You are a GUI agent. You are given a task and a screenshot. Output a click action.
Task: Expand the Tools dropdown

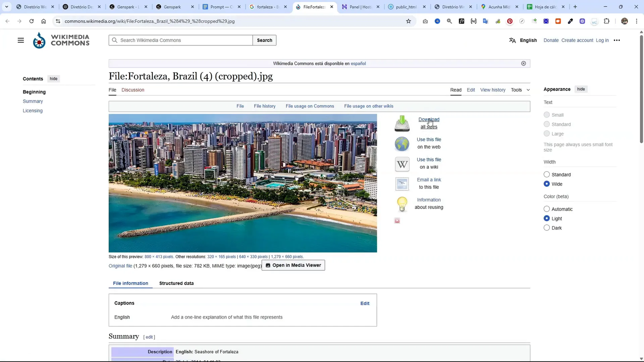[x=520, y=90]
